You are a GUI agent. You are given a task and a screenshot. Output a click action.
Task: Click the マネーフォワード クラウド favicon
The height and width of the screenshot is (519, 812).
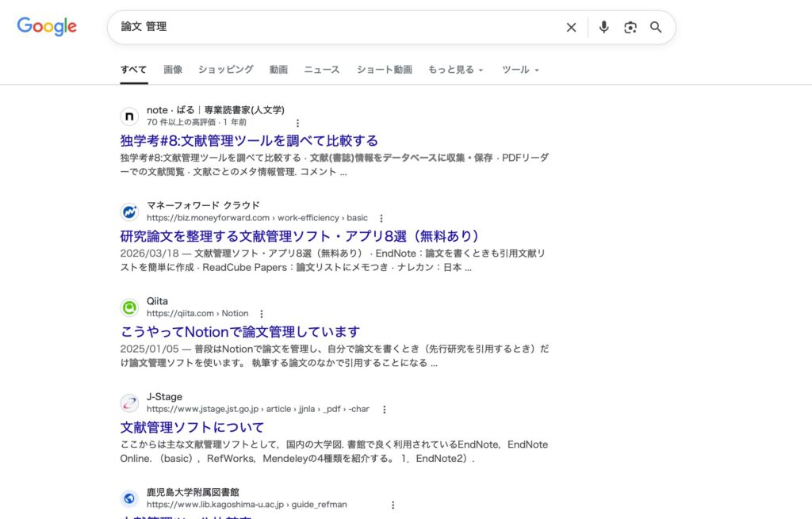click(129, 212)
